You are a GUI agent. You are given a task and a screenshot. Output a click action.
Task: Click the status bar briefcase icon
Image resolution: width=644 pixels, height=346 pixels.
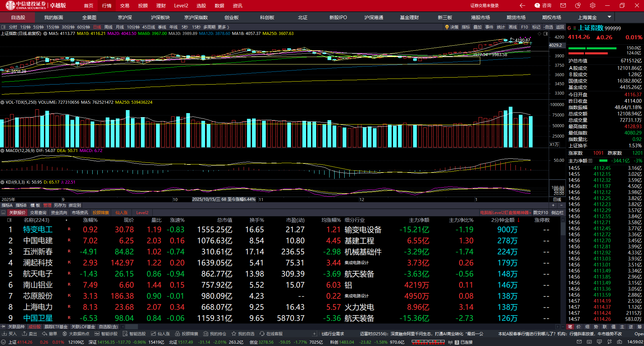620,342
